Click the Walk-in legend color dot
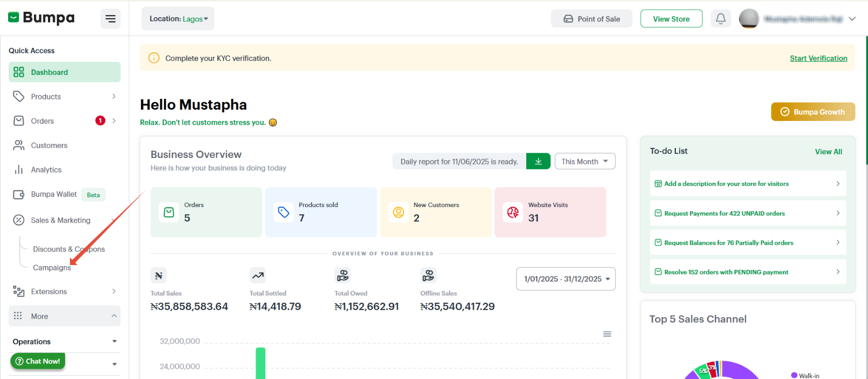This screenshot has height=379, width=868. coord(794,375)
